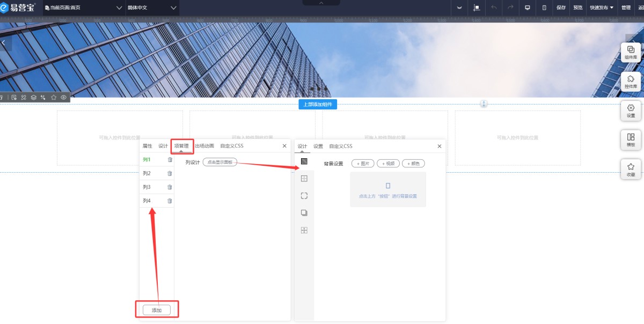Viewport: 644px width, 324px height.
Task: Click the design brush icon in row toolbar
Action: [24, 97]
